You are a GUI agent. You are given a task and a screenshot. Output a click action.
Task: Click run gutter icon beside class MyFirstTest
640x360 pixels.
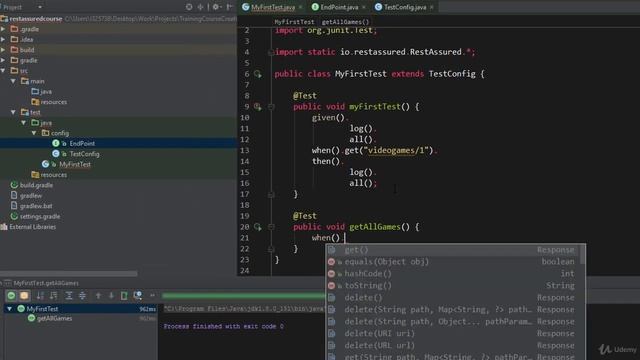pyautogui.click(x=258, y=74)
